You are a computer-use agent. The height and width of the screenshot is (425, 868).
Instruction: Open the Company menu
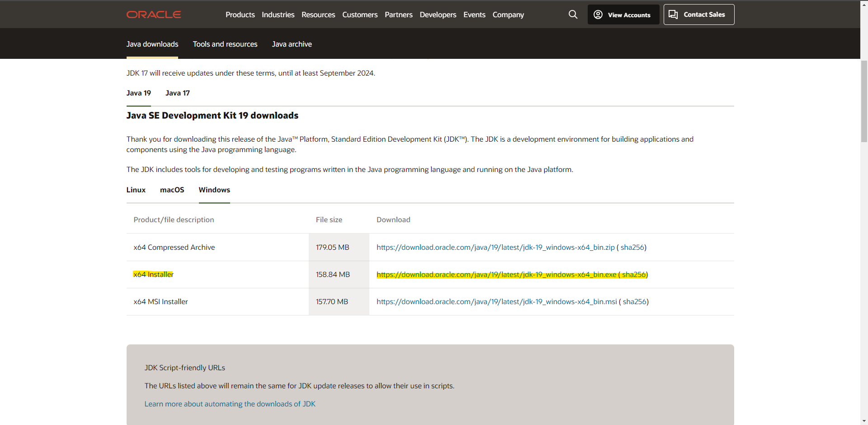coord(508,14)
